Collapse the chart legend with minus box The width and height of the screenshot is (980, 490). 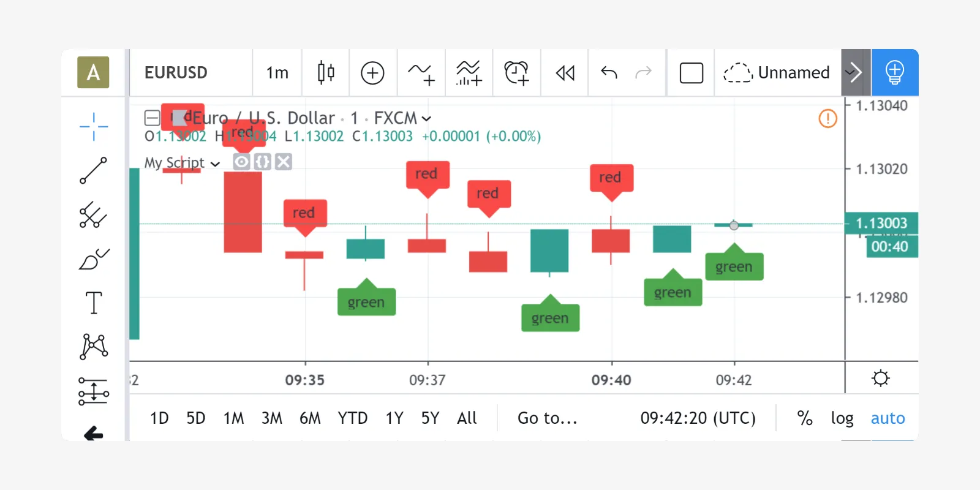(152, 118)
